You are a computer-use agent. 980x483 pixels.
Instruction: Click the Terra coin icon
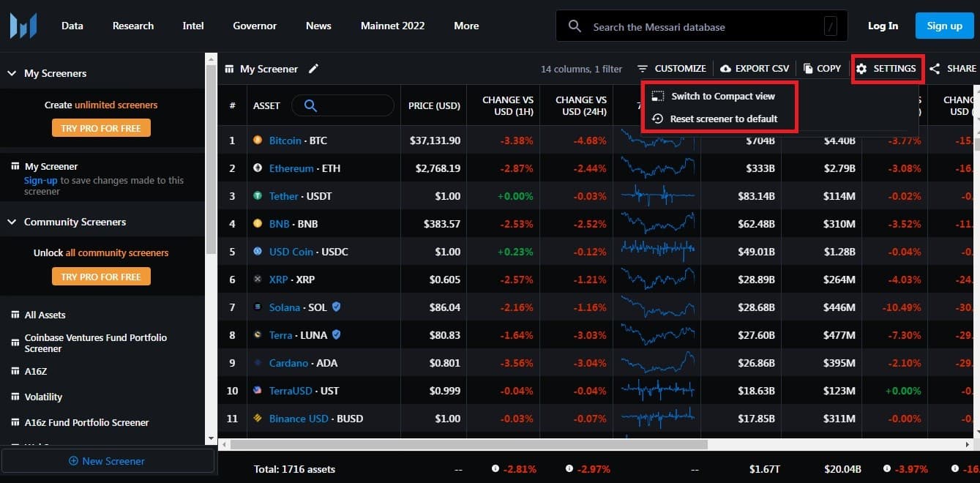coord(258,335)
